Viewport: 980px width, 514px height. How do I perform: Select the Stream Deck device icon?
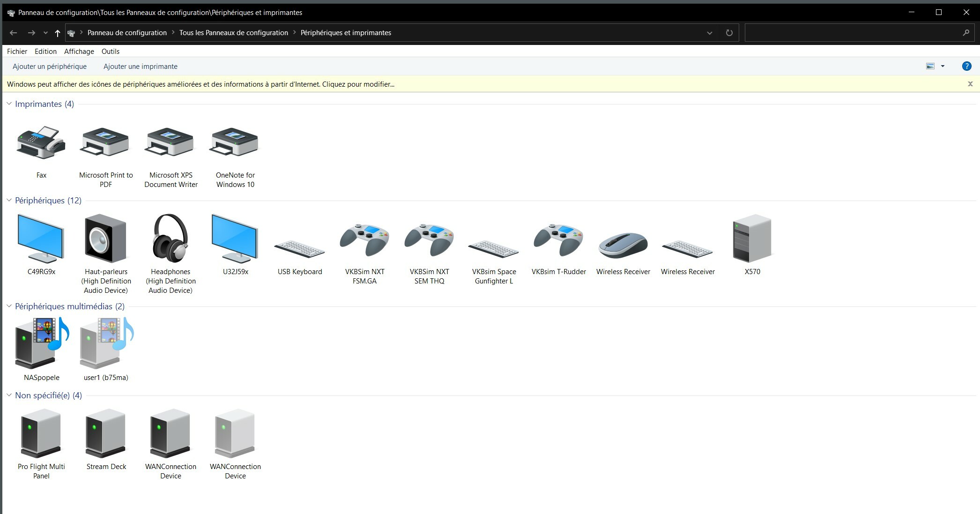click(106, 433)
